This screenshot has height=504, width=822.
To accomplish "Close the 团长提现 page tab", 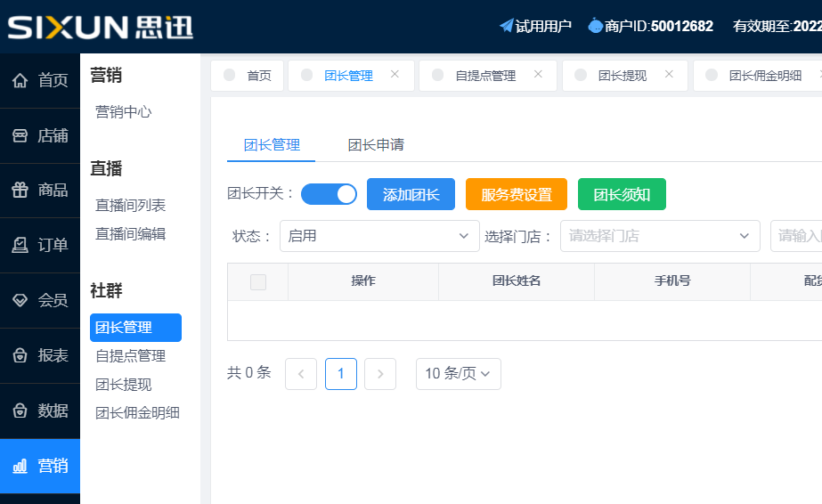I will [x=669, y=75].
